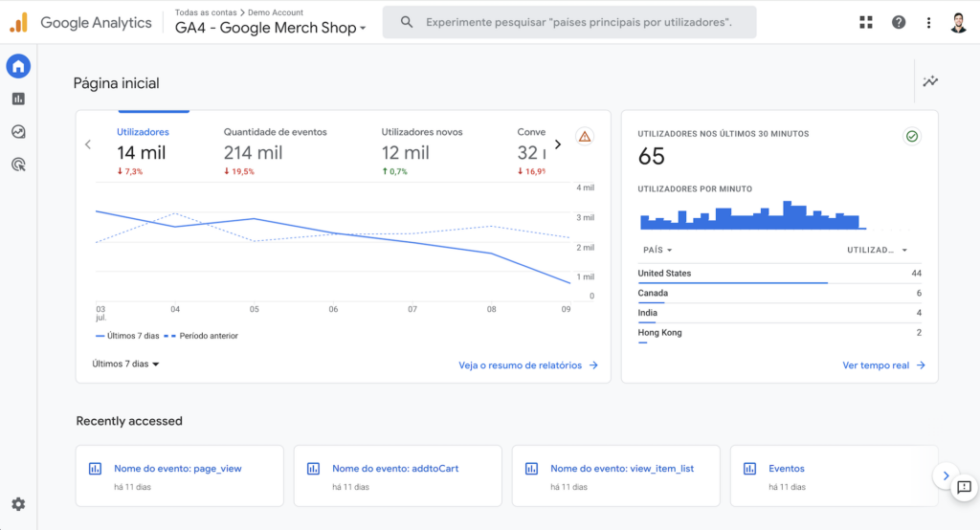Open the PAÍS dimension dropdown
Screen dimensions: 980x530
[657, 250]
